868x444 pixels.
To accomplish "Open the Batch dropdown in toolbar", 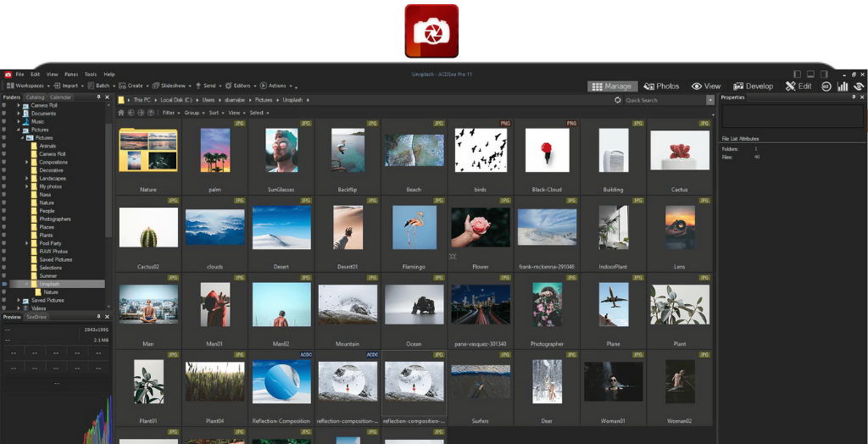I will coord(102,86).
